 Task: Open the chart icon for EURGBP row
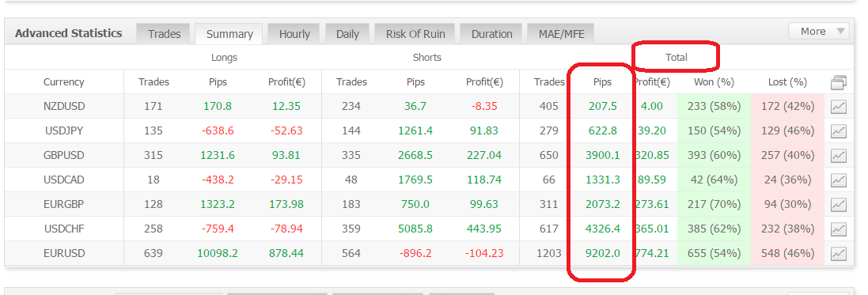(x=839, y=204)
